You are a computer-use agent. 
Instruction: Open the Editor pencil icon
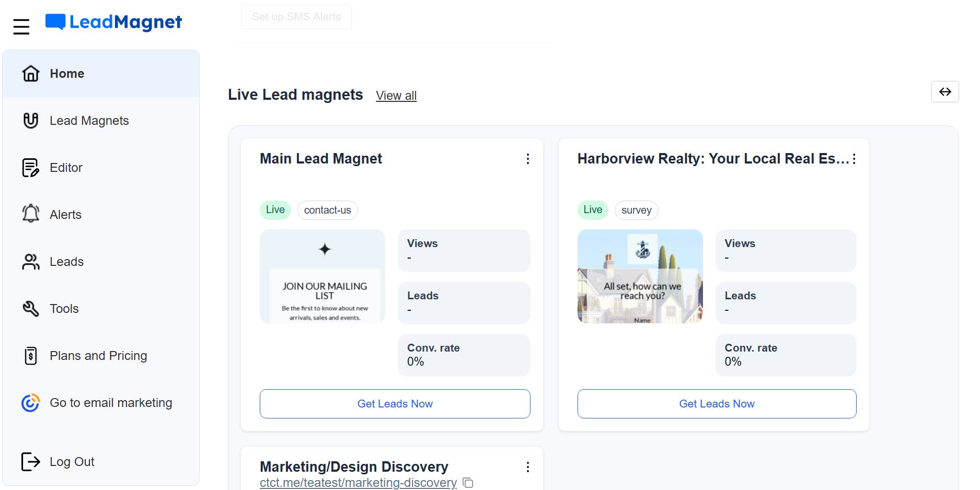coord(31,167)
